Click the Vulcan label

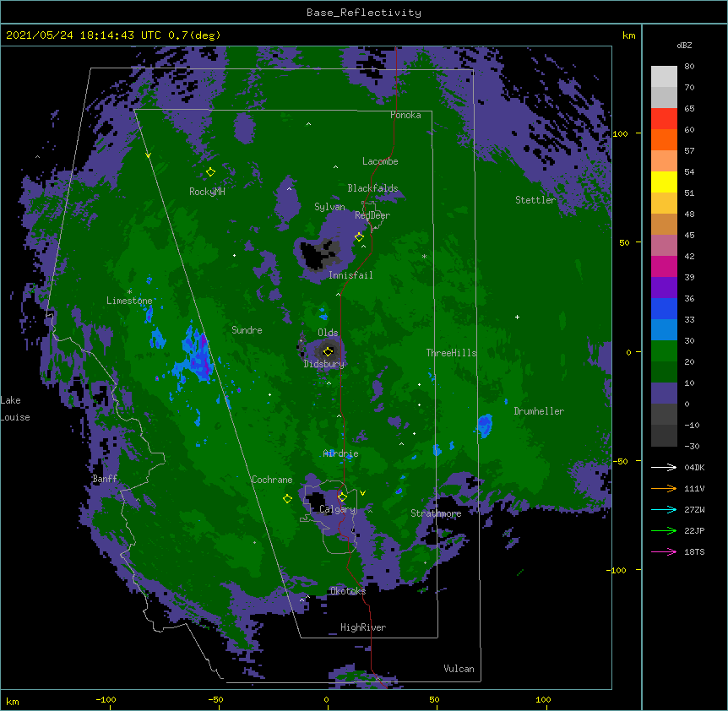tap(459, 669)
